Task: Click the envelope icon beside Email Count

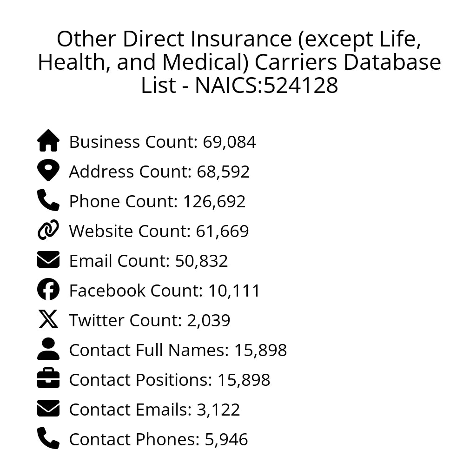Action: [48, 260]
